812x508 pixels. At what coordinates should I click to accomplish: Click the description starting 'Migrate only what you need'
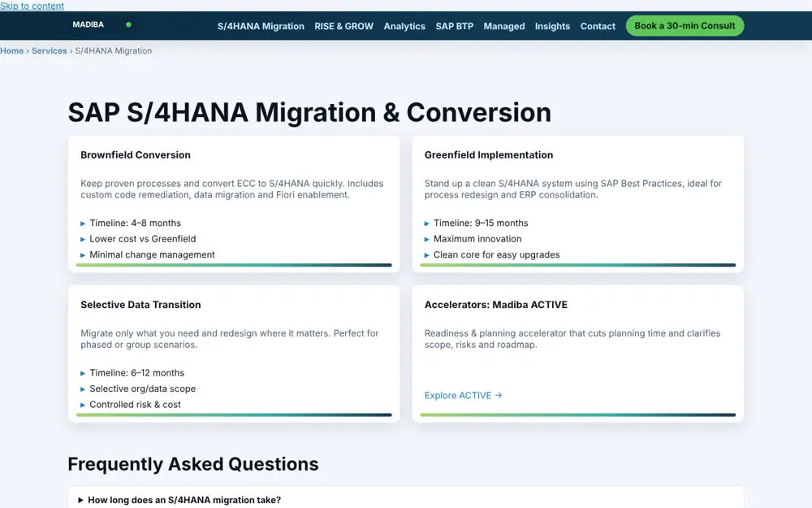(x=230, y=338)
